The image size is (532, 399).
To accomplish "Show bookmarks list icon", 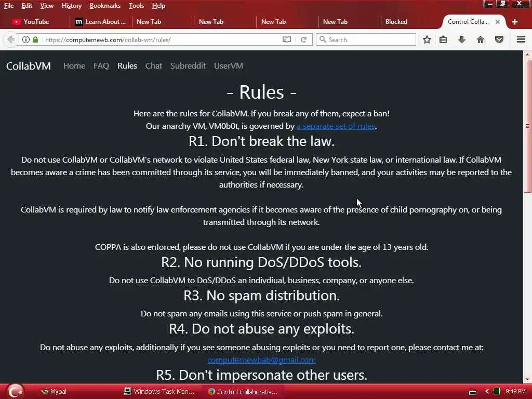I will coord(443,39).
